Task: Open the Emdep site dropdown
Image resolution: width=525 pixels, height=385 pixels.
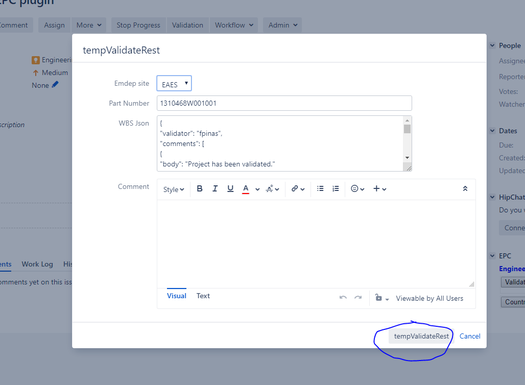Action: coord(174,83)
